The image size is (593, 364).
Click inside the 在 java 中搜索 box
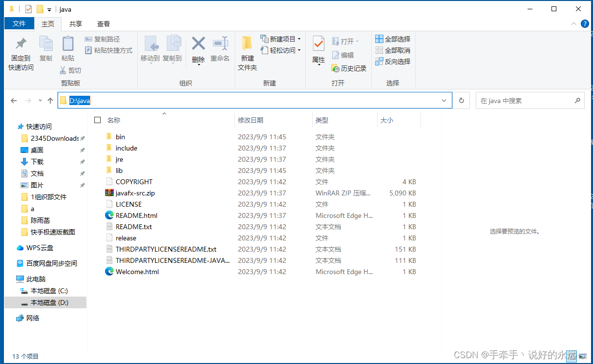click(x=523, y=100)
